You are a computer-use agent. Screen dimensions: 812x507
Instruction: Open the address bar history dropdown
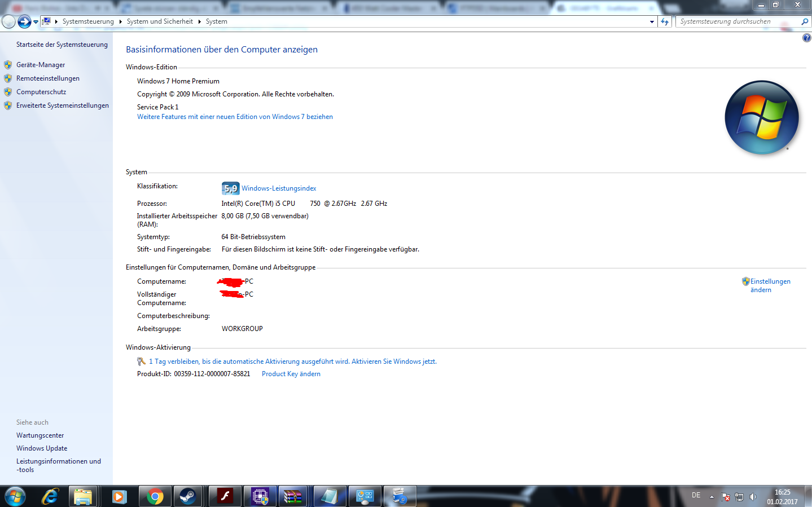(652, 21)
